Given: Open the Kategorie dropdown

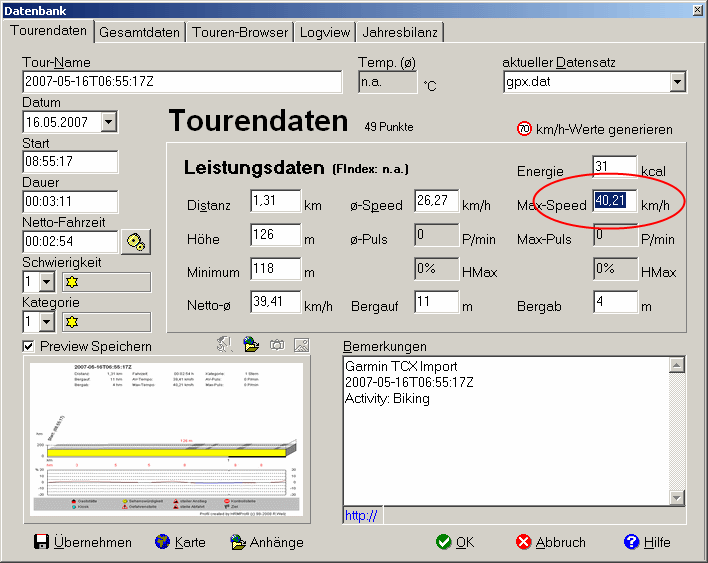Looking at the screenshot, I should 46,321.
